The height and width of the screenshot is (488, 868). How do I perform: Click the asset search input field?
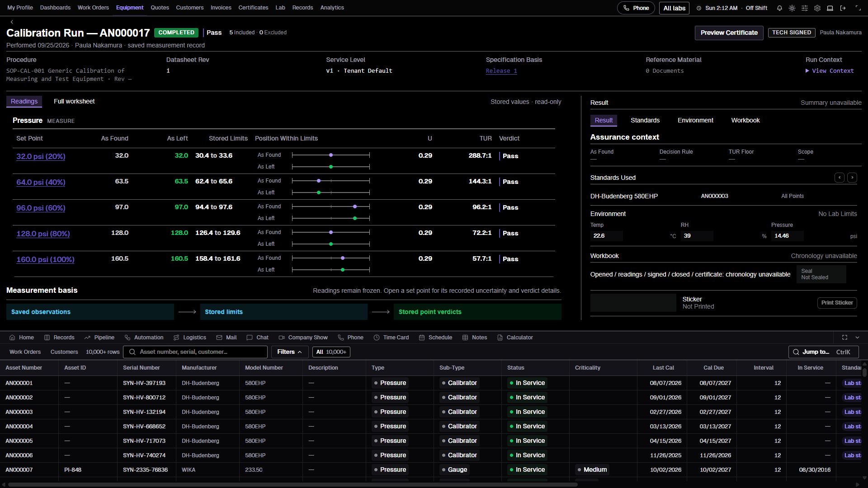coord(195,352)
